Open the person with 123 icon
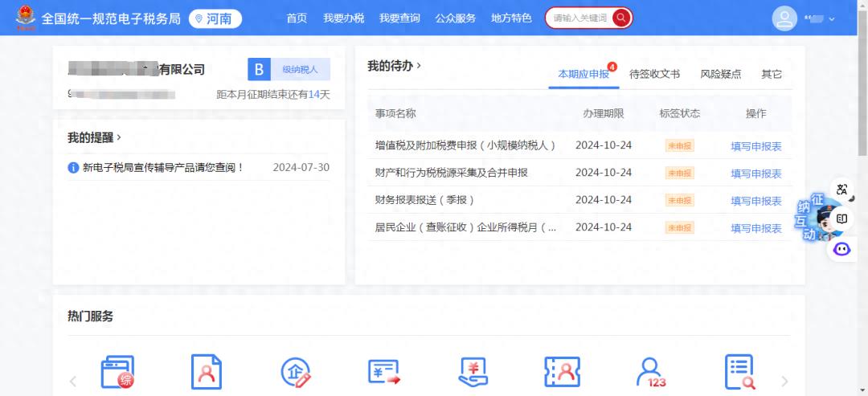Screen dimensions: 868x396 click(650, 372)
